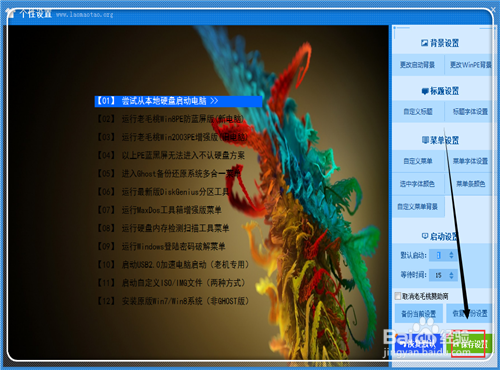The height and width of the screenshot is (370, 500).
Task: Click the 启动设置 monitor icon
Action: coord(425,236)
